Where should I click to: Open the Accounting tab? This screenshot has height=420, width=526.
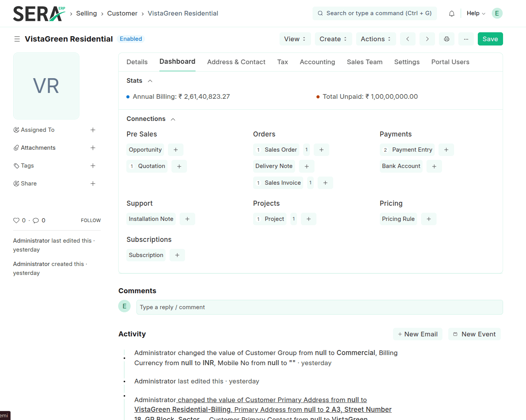(x=317, y=62)
